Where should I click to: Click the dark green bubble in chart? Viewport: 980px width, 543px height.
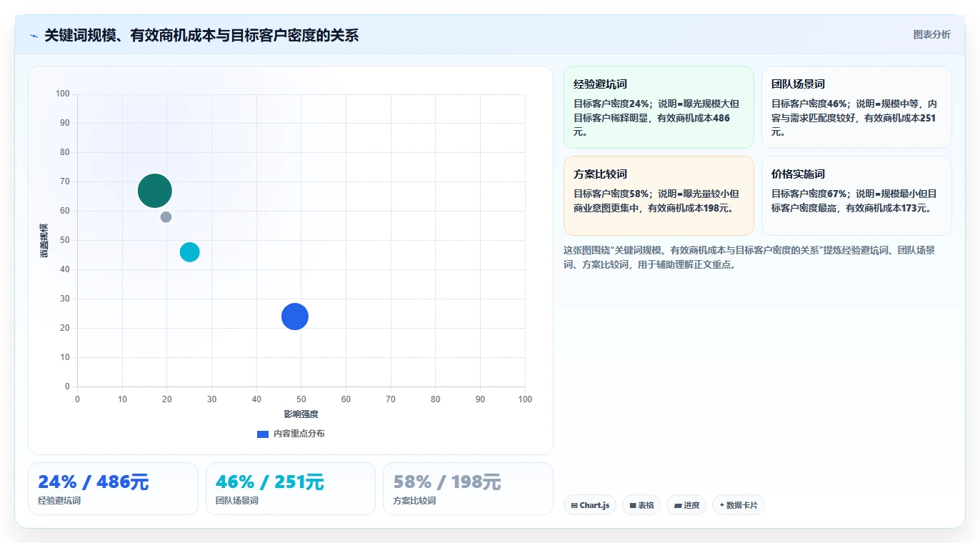(x=154, y=191)
